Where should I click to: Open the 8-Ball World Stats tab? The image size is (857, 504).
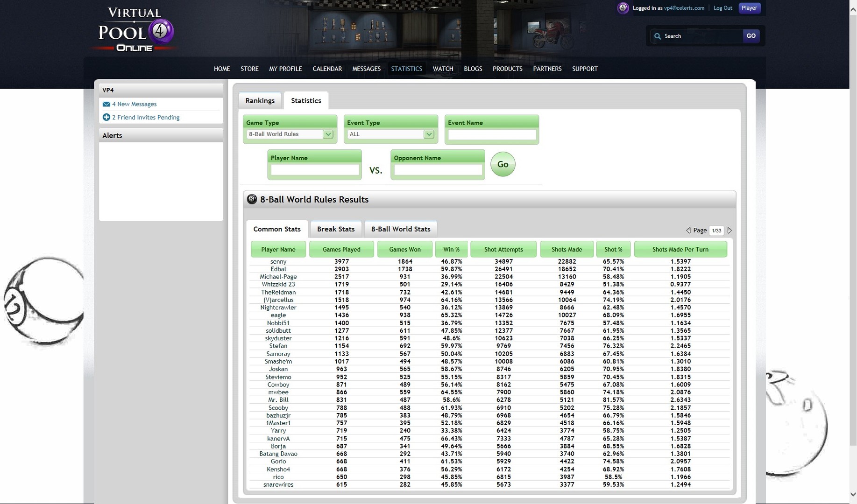400,229
